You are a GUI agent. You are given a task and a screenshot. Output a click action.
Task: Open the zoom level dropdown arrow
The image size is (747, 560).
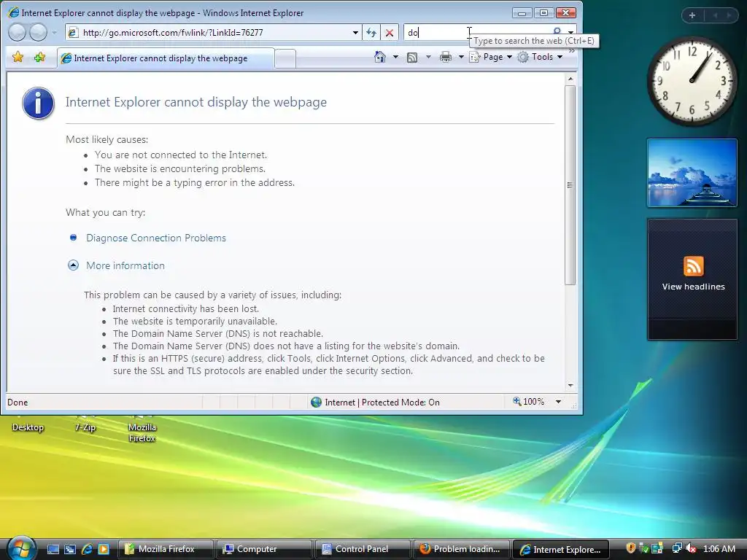(x=558, y=402)
